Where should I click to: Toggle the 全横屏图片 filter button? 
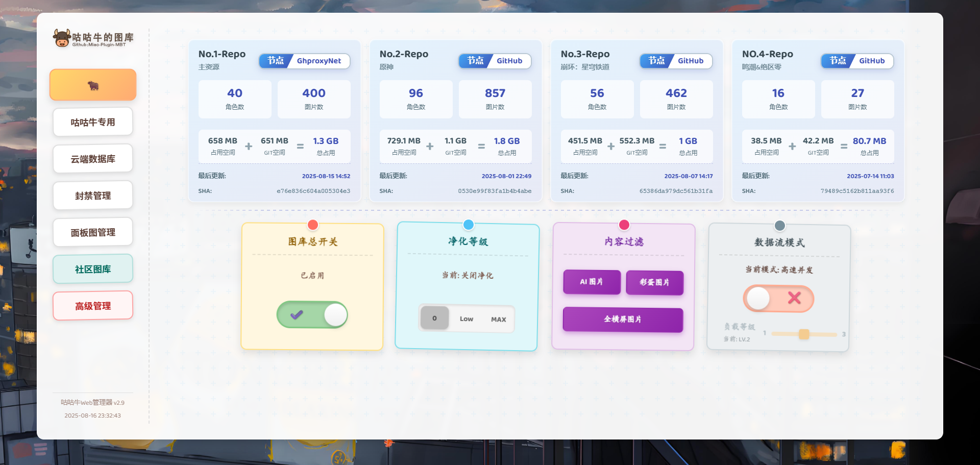coord(623,320)
